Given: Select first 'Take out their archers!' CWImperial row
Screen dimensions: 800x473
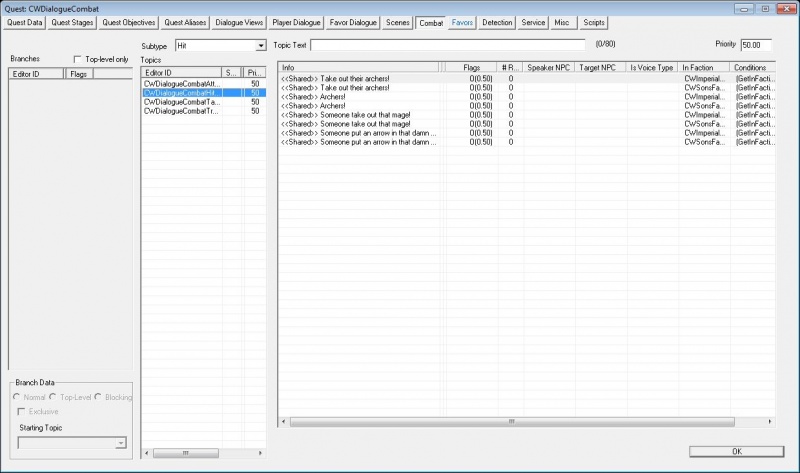Looking at the screenshot, I should click(527, 79).
